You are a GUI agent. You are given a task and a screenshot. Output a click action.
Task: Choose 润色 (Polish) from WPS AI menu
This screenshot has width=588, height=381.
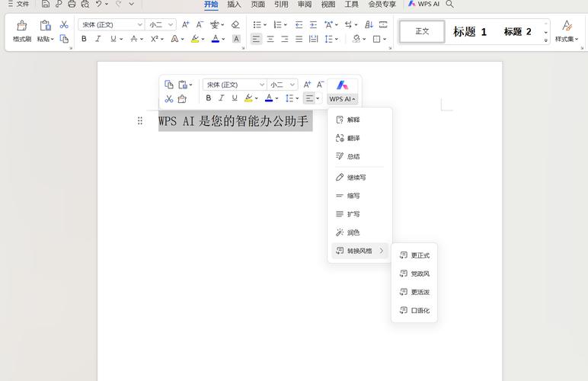(360, 232)
